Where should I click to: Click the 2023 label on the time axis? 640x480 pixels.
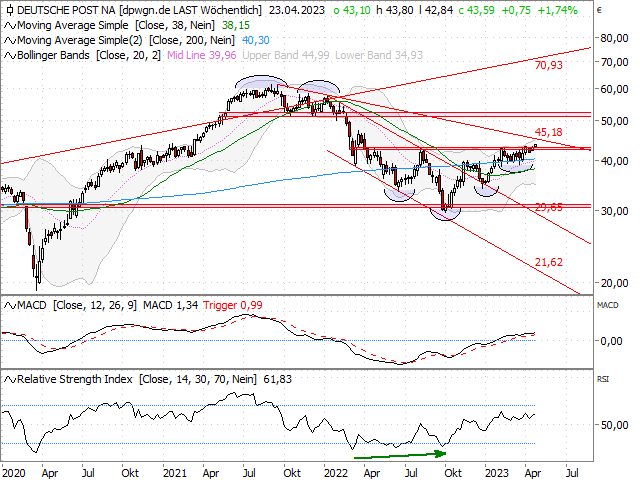point(497,473)
